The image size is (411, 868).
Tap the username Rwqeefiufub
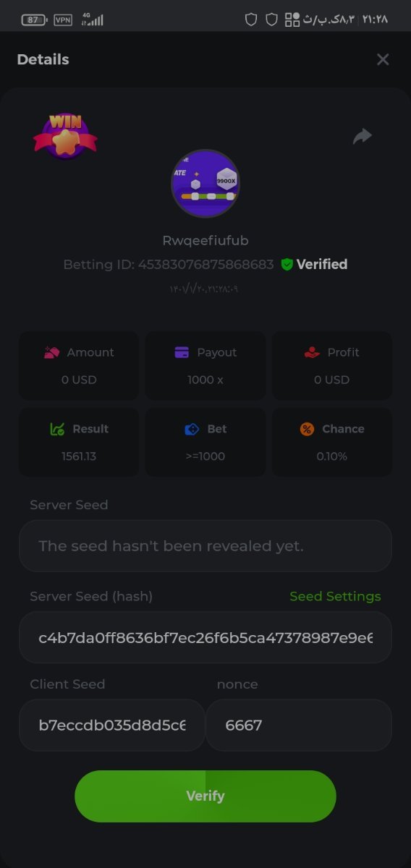pos(205,240)
